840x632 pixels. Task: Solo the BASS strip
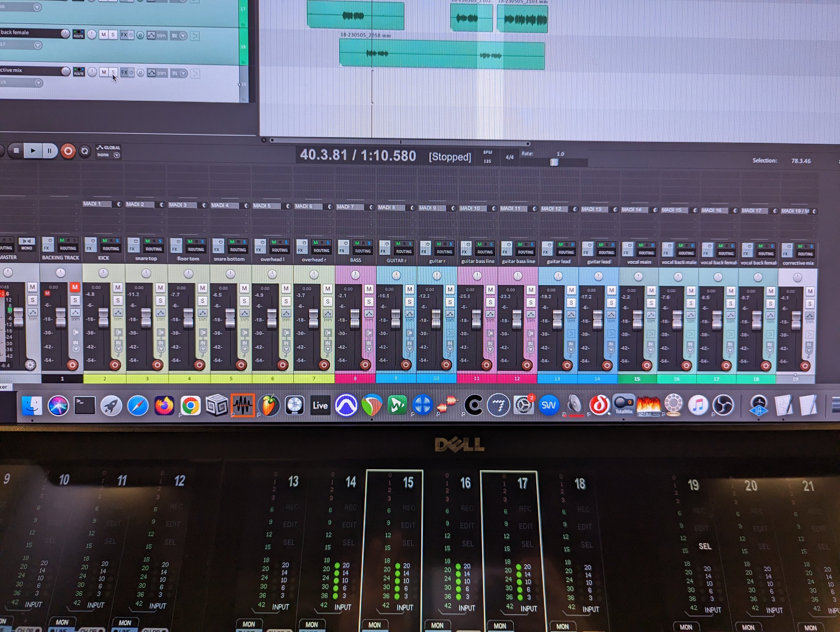click(x=368, y=302)
